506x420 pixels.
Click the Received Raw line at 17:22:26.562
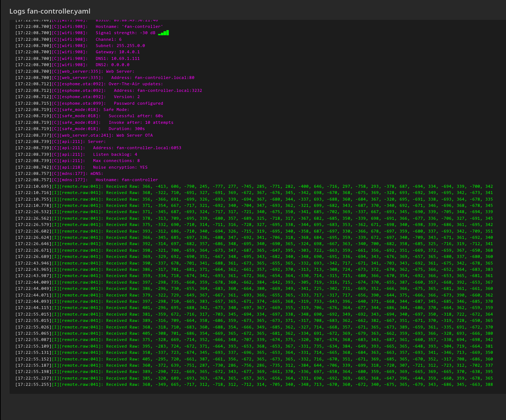(x=254, y=218)
